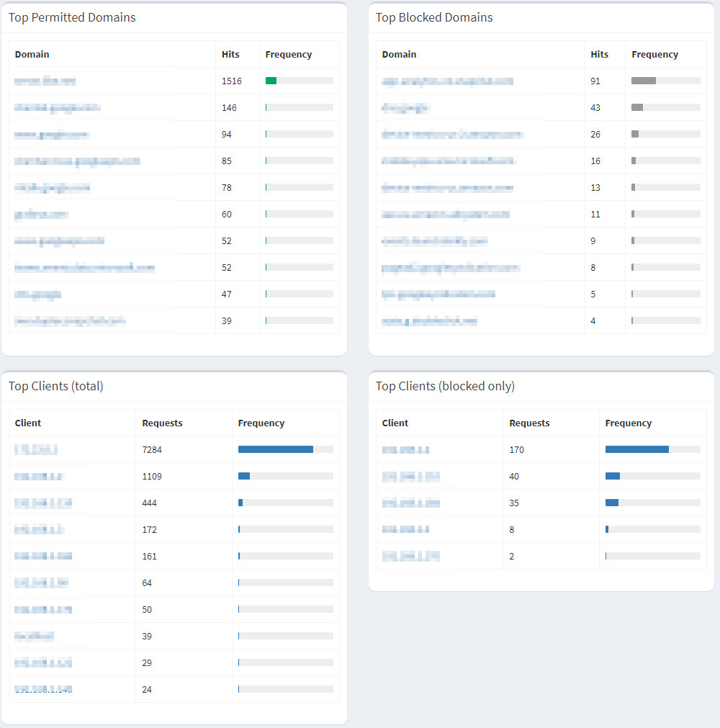720x728 pixels.
Task: Select the blocked-only client with 2 requests
Action: (410, 557)
